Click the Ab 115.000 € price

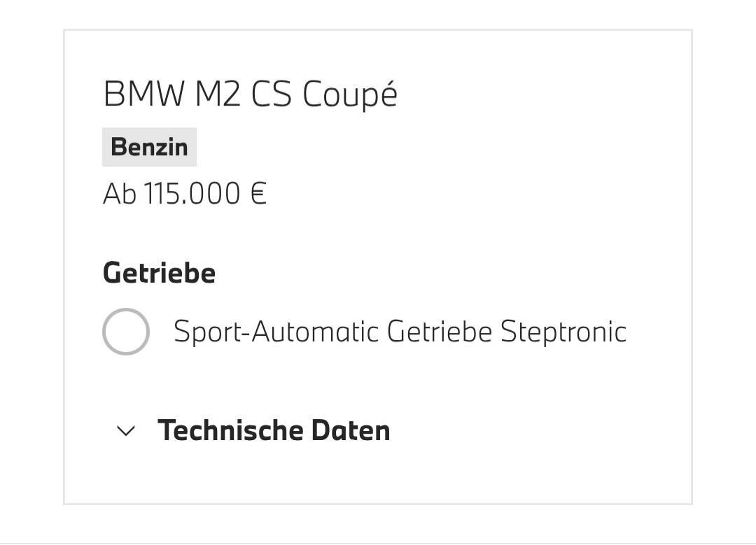pyautogui.click(x=185, y=194)
